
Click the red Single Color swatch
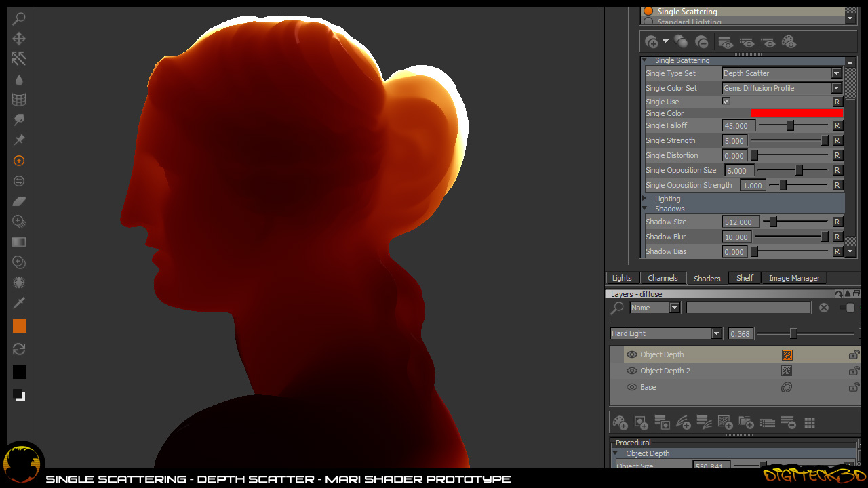[x=797, y=113]
